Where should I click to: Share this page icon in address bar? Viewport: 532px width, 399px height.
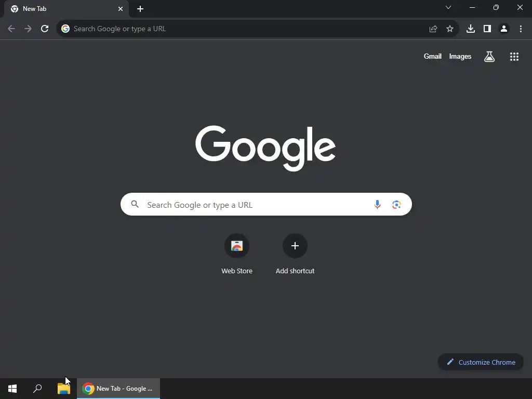tap(433, 29)
